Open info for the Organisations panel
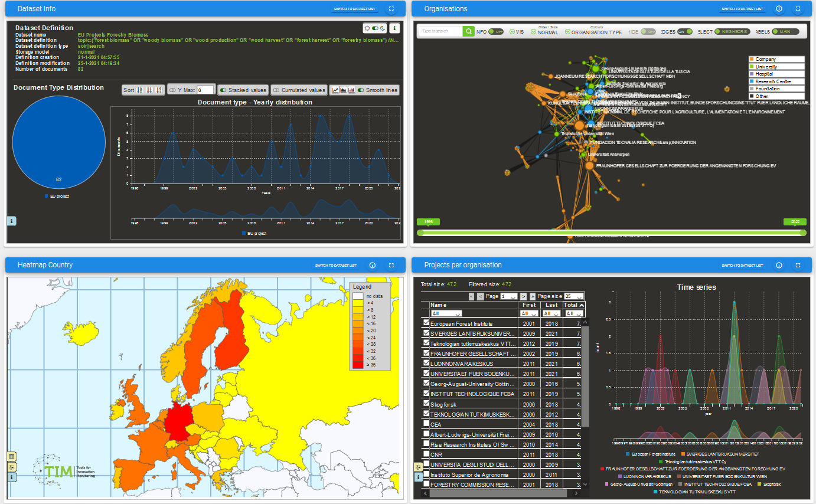816x504 pixels. [779, 9]
